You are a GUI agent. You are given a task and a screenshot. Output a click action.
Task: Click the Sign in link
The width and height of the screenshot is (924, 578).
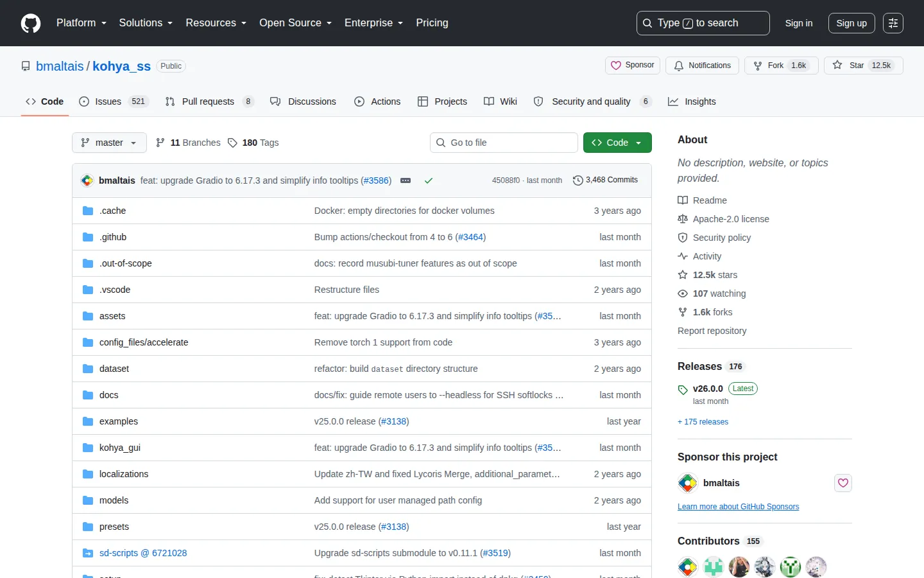click(x=799, y=23)
